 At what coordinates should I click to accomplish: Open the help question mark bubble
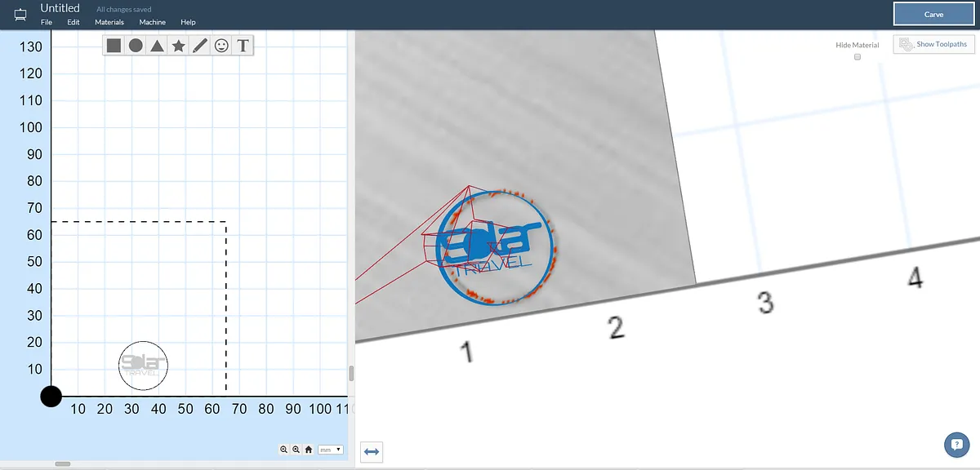[955, 445]
